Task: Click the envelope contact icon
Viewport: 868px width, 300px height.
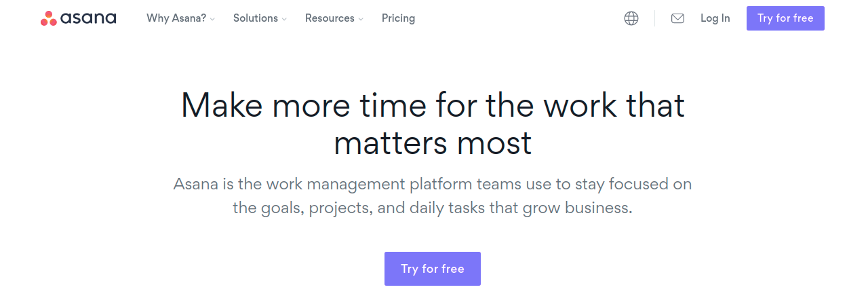Action: point(677,18)
